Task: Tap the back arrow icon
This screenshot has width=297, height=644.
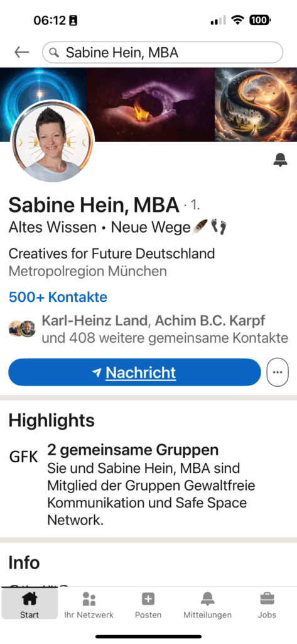Action: 21,52
